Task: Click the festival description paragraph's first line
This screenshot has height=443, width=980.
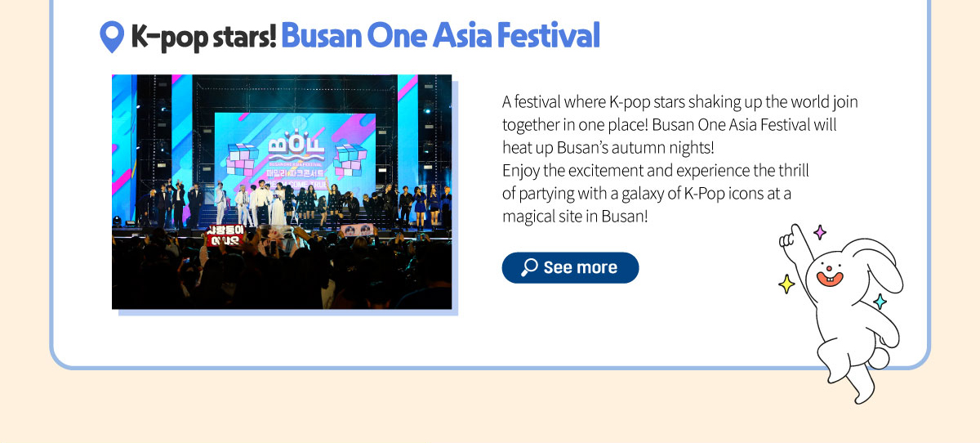Action: [x=679, y=103]
